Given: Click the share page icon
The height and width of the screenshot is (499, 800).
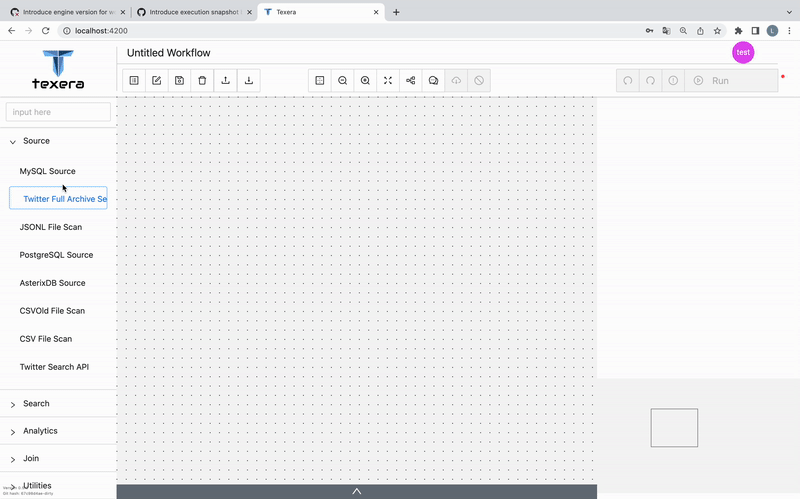Looking at the screenshot, I should pyautogui.click(x=701, y=31).
